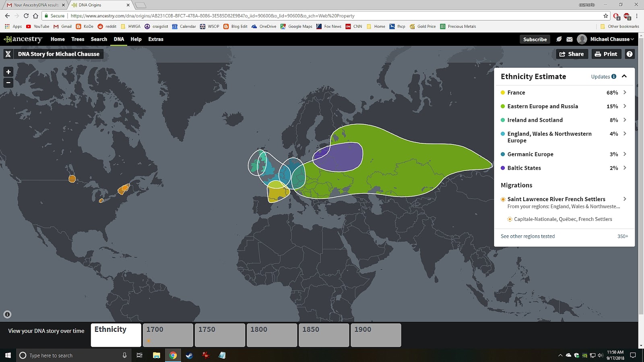The image size is (644, 362).
Task: Click the purple Baltic States color dot
Action: click(503, 168)
